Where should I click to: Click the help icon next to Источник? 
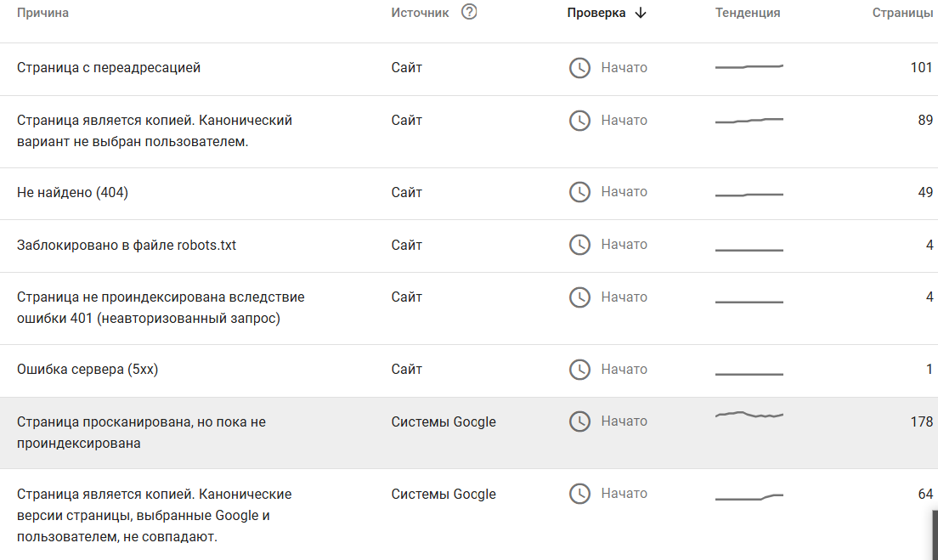469,13
